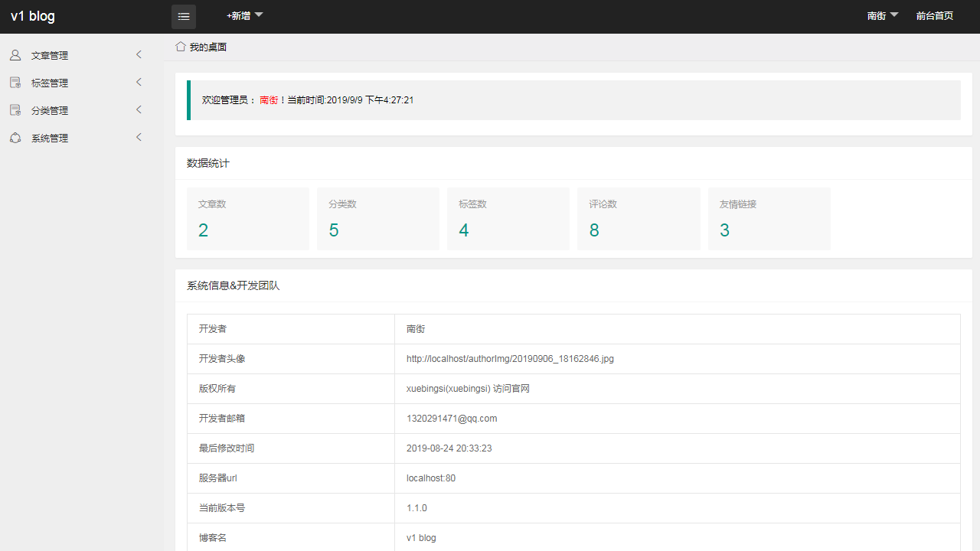Screen dimensions: 980x551
Task: Click the 版权所有 row label
Action: coord(217,389)
